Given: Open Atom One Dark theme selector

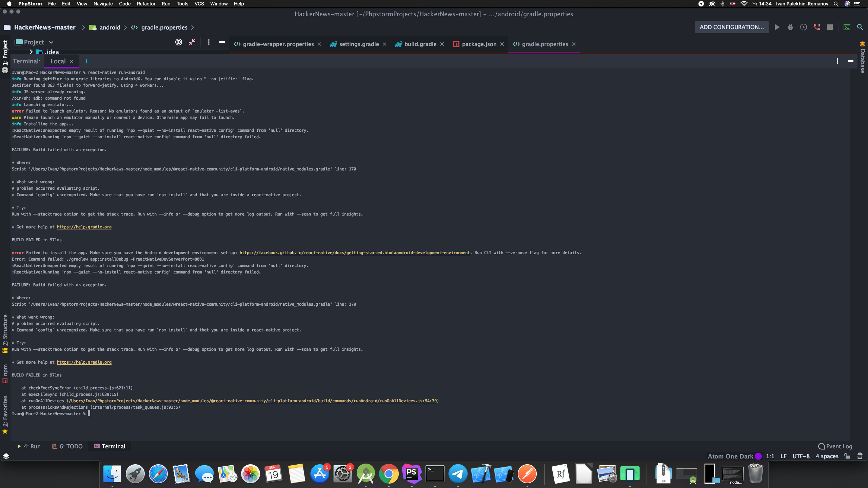Looking at the screenshot, I should [x=730, y=456].
